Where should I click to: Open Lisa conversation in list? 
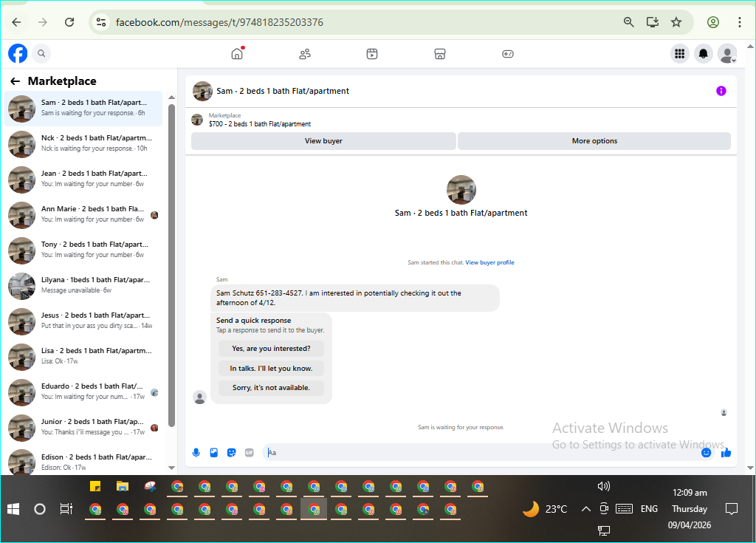click(x=83, y=357)
